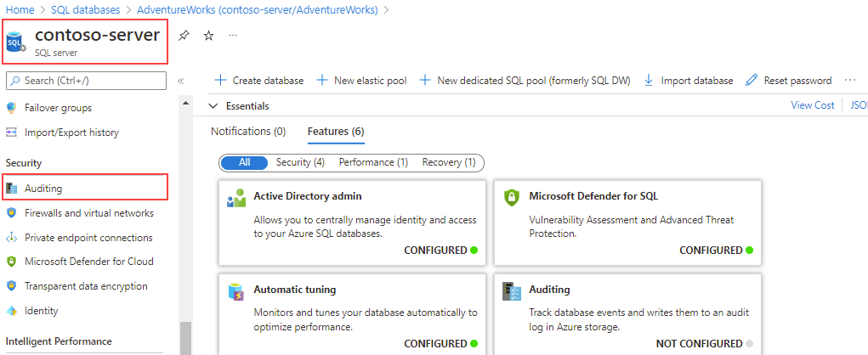Viewport: 868px width, 355px height.
Task: Open the Microsoft Defender for SQL card title
Action: pos(593,195)
